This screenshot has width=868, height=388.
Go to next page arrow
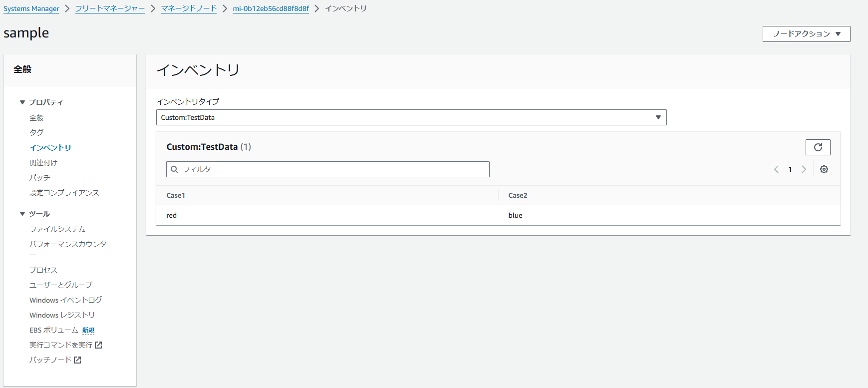pos(804,169)
